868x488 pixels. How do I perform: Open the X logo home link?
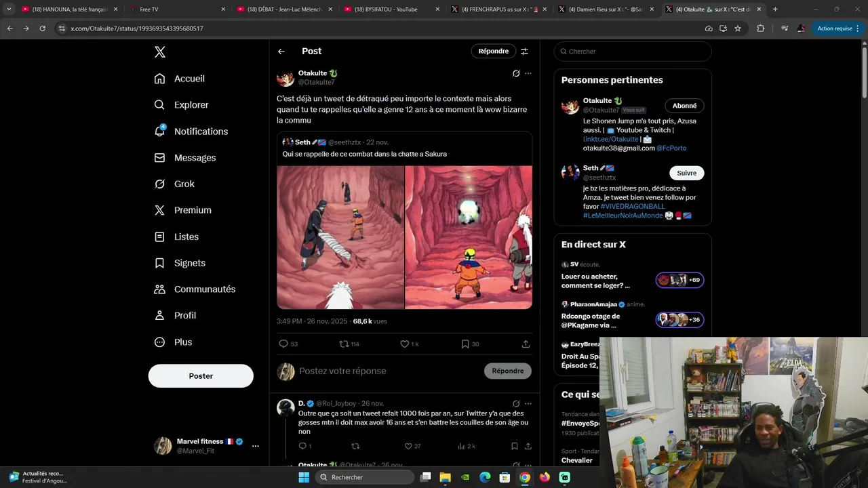click(159, 52)
